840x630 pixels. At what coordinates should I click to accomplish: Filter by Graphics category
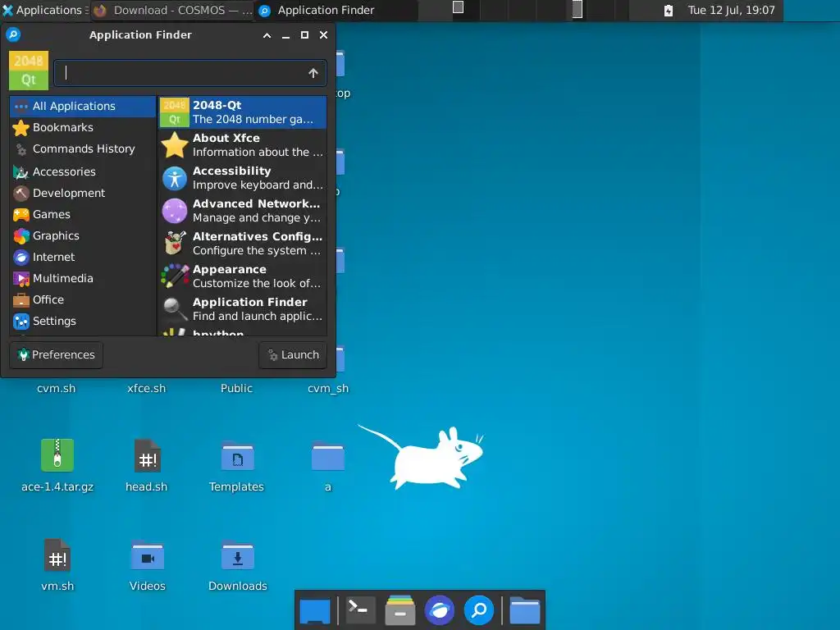[x=83, y=235]
